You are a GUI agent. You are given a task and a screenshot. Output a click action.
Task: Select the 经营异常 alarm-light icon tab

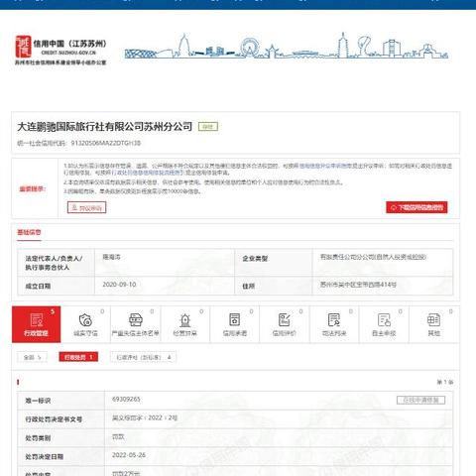[185, 324]
